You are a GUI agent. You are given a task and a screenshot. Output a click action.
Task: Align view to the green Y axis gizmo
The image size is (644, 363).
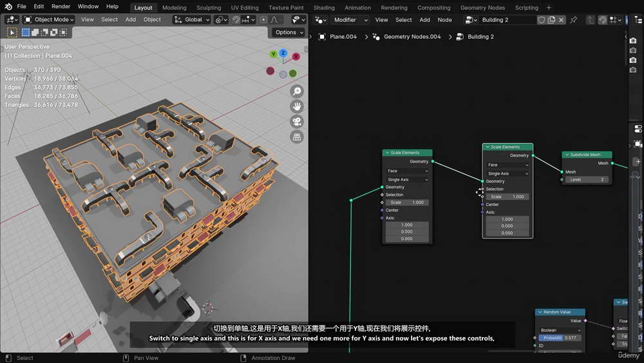click(274, 54)
